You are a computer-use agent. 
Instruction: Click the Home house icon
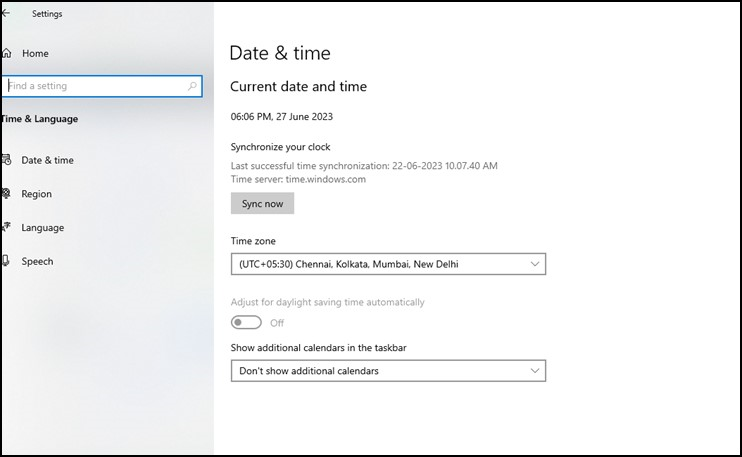6,53
